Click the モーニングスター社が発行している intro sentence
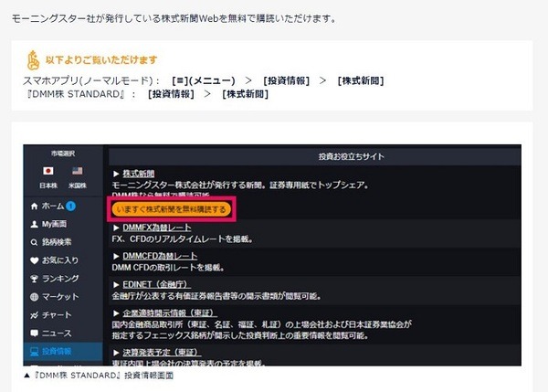 (x=174, y=18)
